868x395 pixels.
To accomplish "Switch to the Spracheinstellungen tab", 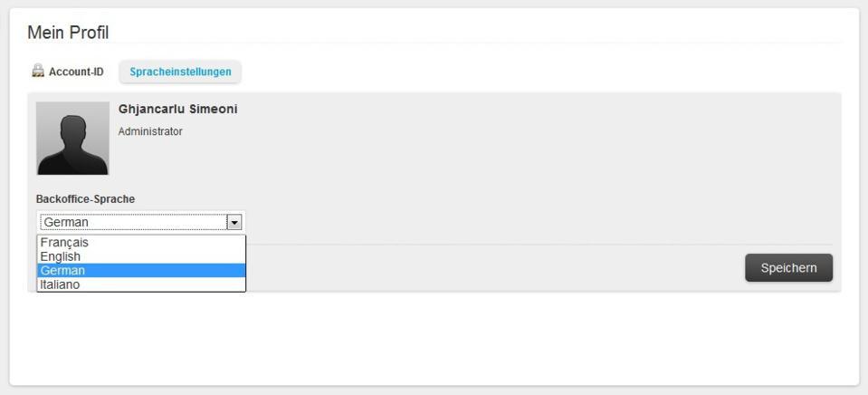I will (180, 72).
